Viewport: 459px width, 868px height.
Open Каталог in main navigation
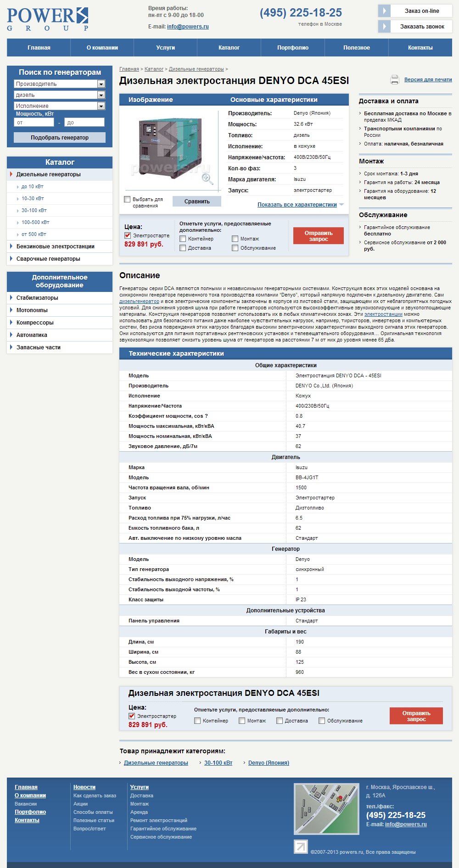[229, 48]
